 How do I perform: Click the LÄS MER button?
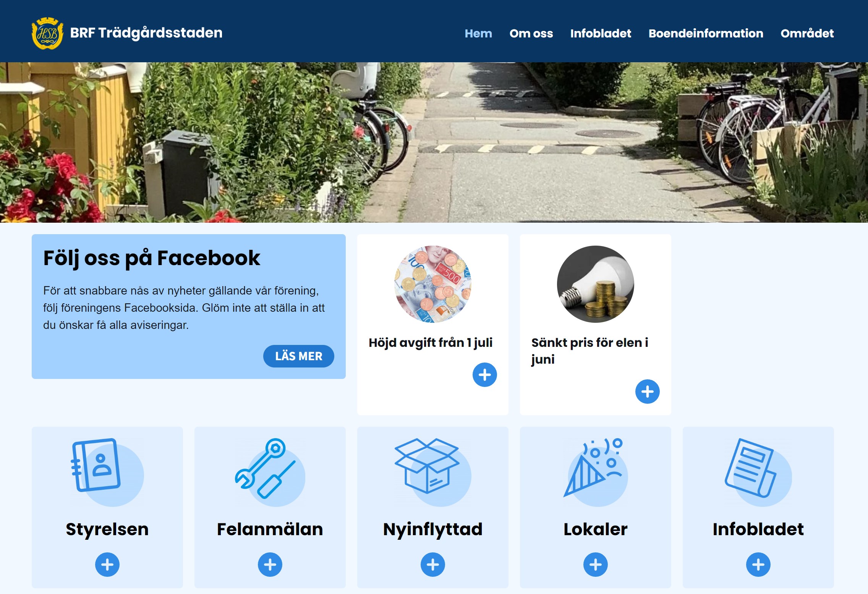click(298, 356)
